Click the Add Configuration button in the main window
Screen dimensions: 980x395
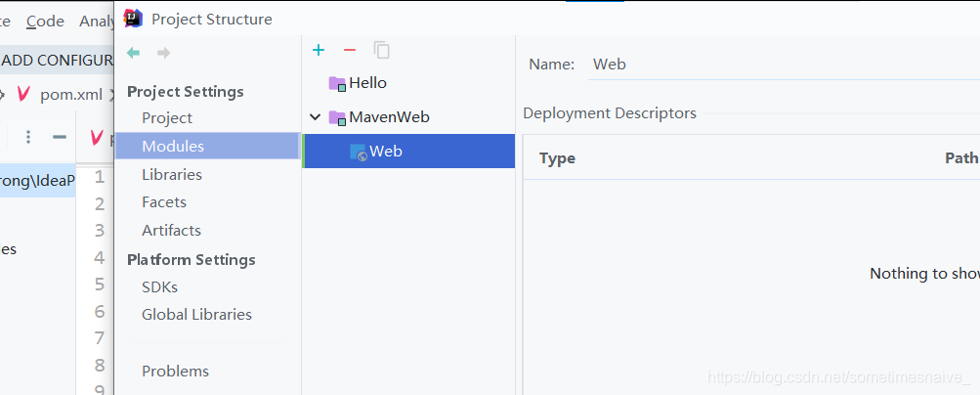57,61
